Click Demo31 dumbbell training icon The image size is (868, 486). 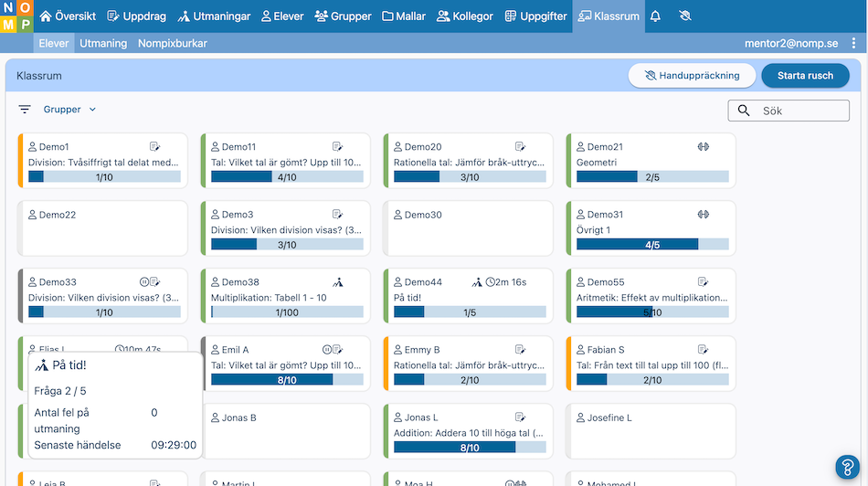pos(703,214)
